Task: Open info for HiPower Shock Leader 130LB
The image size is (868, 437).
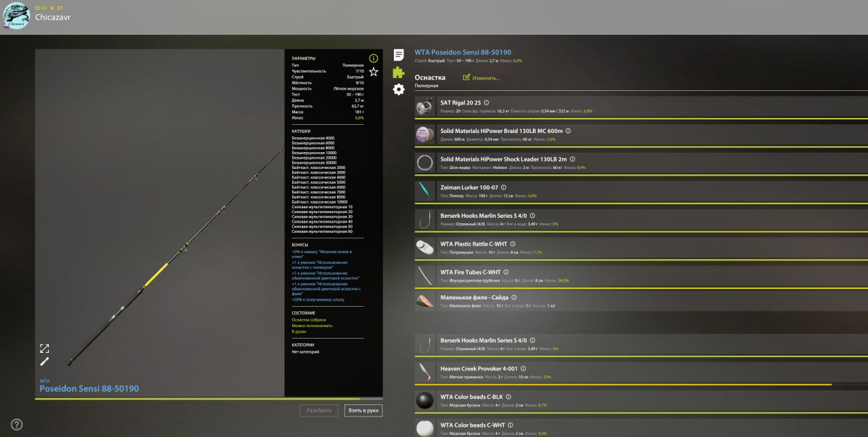Action: (x=572, y=159)
